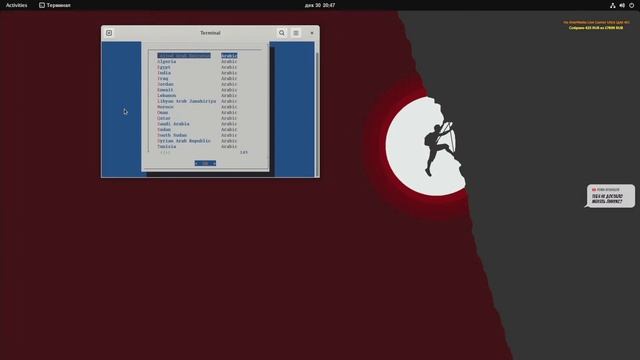Open a new tab in Terminal
The height and width of the screenshot is (360, 640).
(109, 33)
